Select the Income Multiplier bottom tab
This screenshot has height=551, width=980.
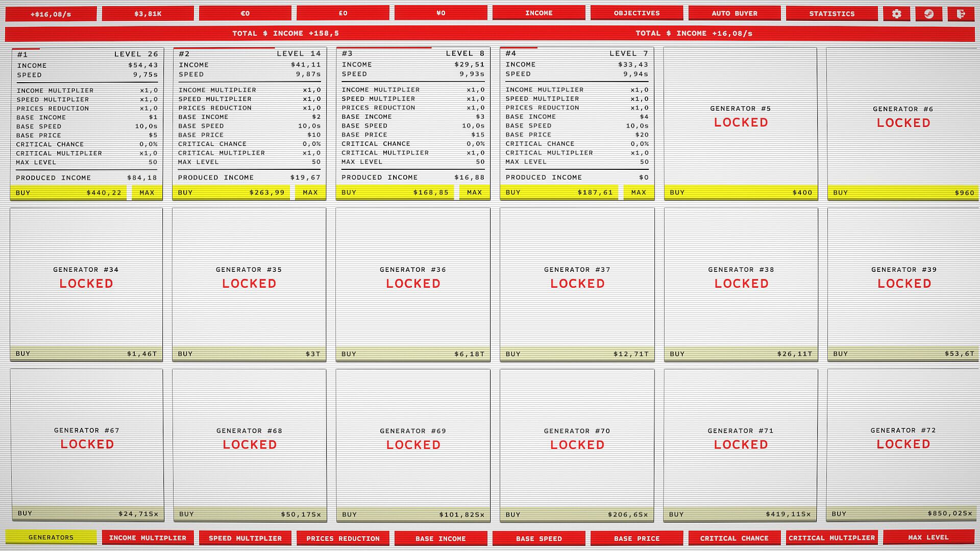pos(148,538)
